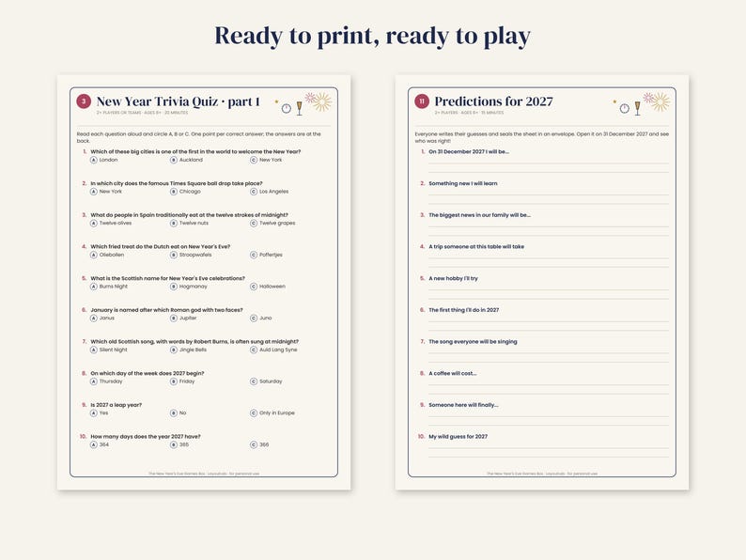Click the question about the Times Square ball drop
Viewport: 746px width, 560px height.
click(177, 183)
